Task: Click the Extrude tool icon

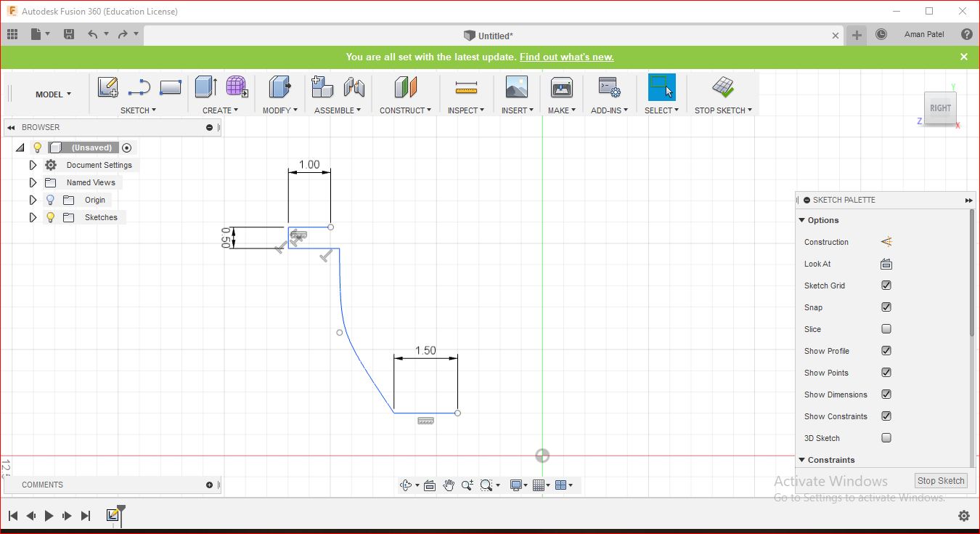Action: click(206, 87)
